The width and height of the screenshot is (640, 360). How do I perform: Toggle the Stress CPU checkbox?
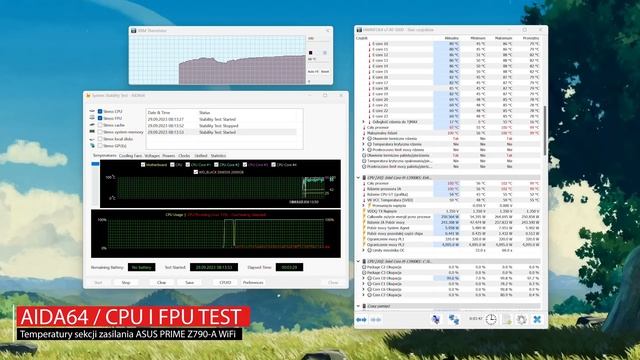[x=100, y=111]
